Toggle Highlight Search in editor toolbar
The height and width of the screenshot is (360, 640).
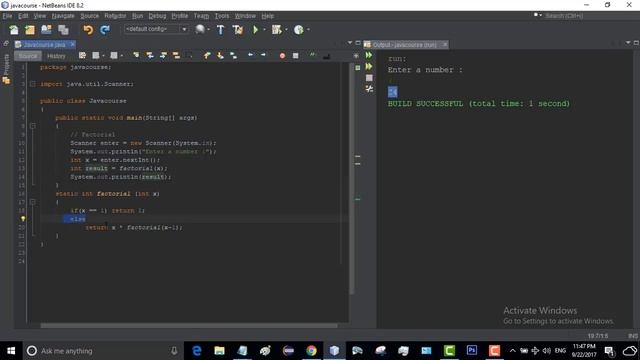click(x=176, y=56)
